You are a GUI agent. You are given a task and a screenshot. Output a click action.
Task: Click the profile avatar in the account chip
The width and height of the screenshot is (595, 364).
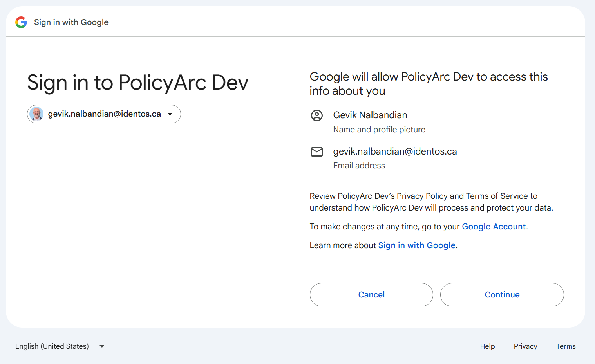tap(36, 114)
